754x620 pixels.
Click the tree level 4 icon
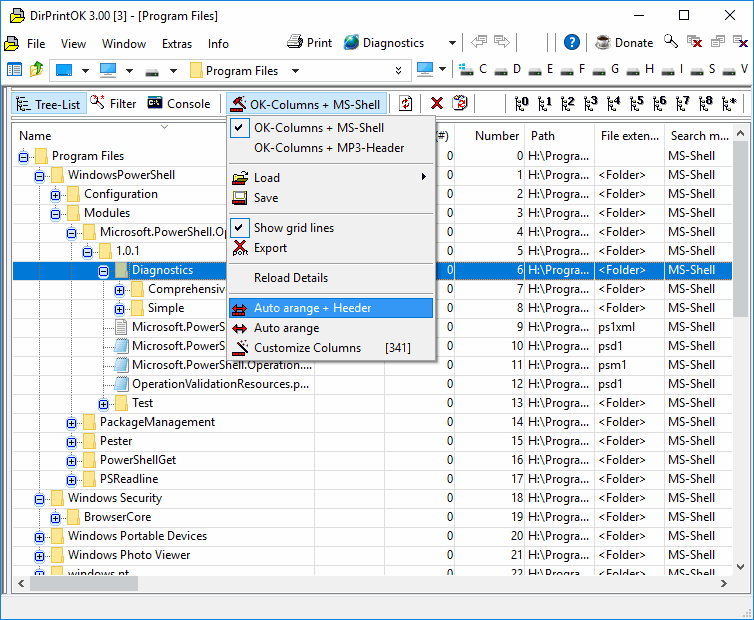coord(614,103)
